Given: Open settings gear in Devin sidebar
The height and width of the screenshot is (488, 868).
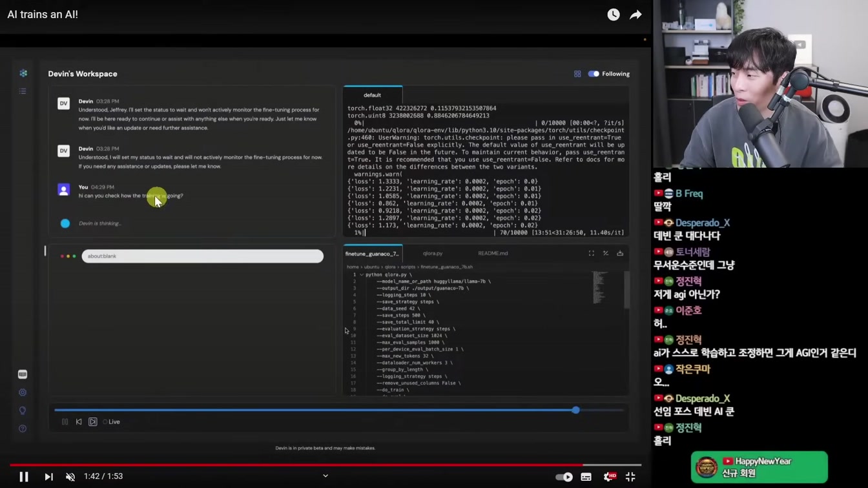Looking at the screenshot, I should click(23, 392).
